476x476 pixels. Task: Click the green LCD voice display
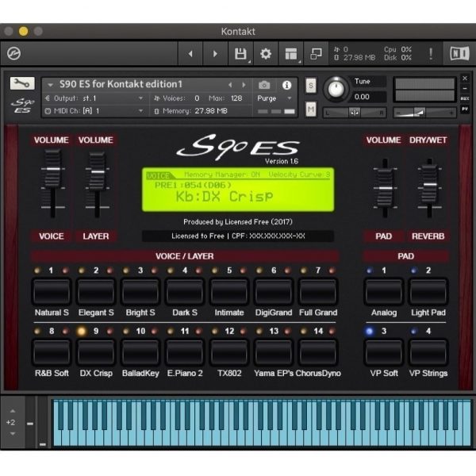click(238, 189)
